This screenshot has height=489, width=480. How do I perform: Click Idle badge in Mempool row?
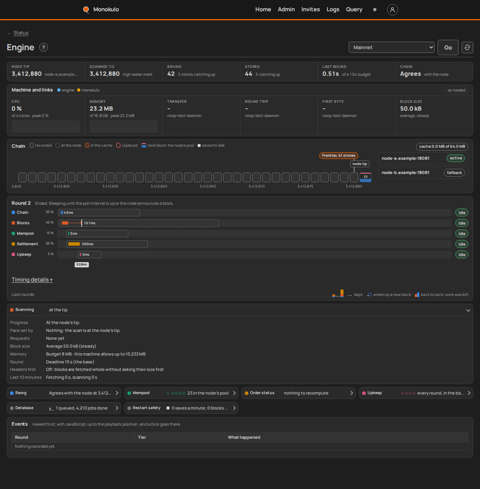point(462,234)
